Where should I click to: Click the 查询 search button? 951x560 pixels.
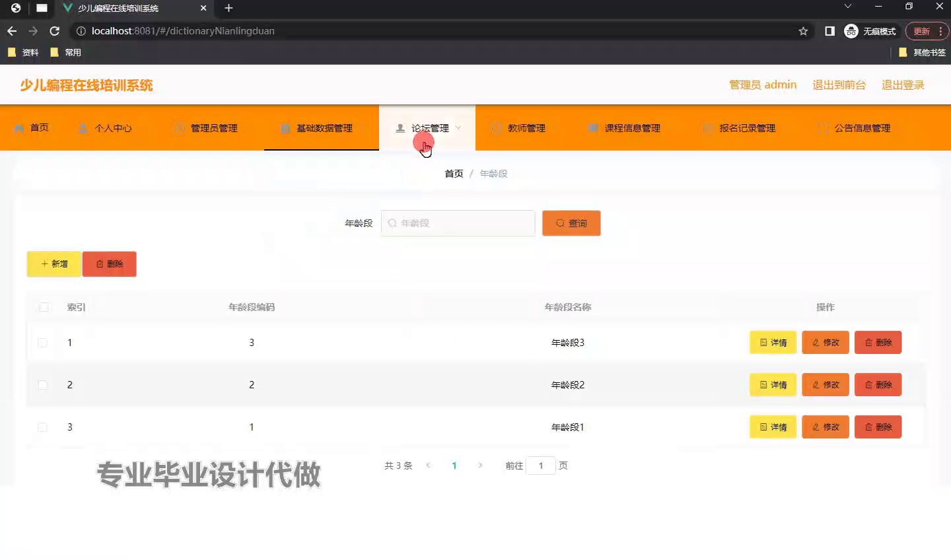571,223
